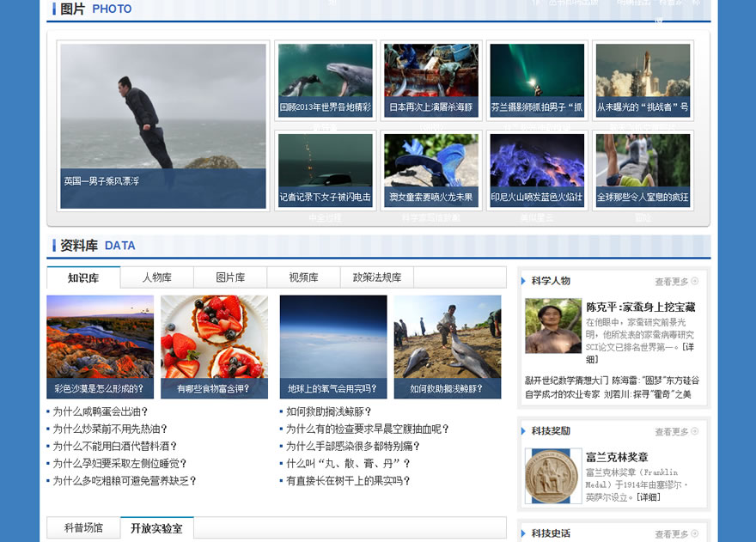View photo 全球那些令人窒息的疯狂

click(x=643, y=171)
